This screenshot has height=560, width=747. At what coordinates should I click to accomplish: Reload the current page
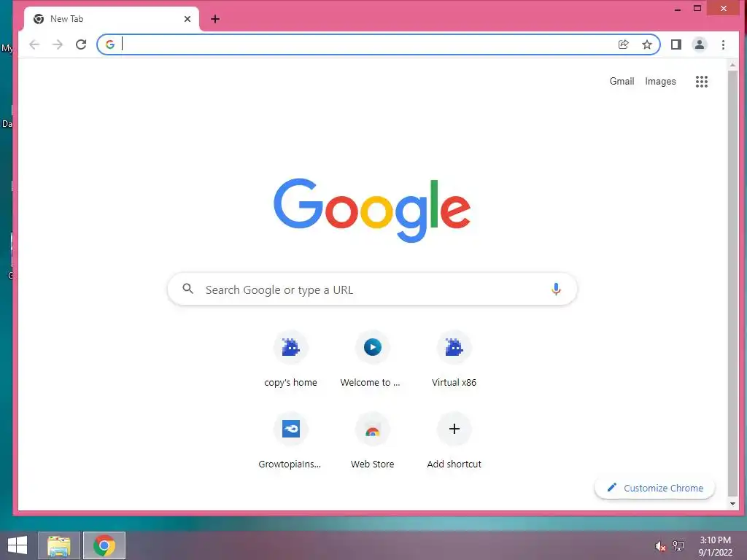pyautogui.click(x=81, y=44)
